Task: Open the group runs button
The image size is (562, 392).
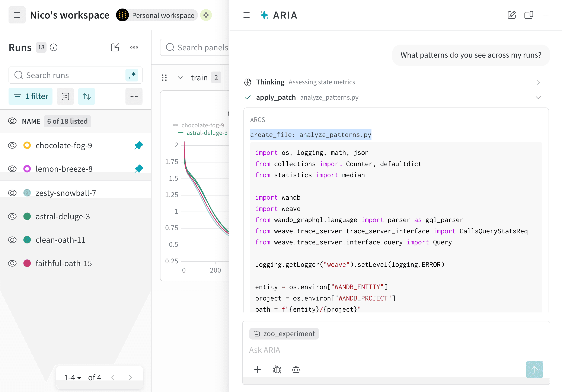Action: (x=65, y=96)
